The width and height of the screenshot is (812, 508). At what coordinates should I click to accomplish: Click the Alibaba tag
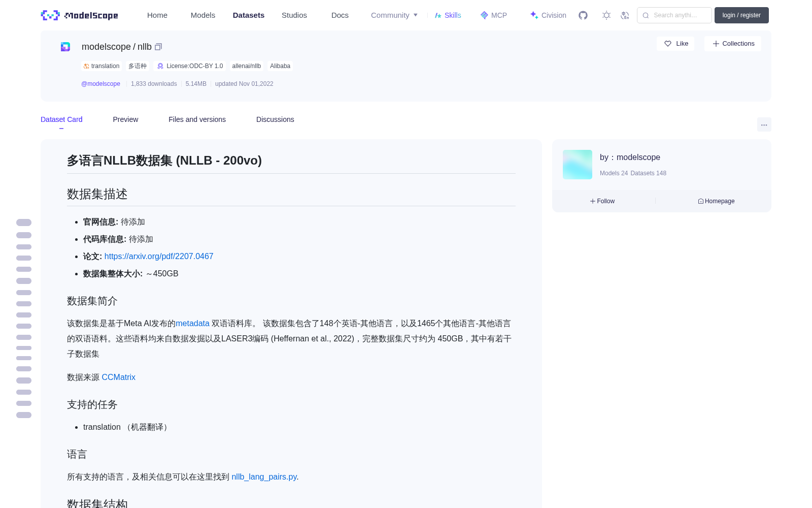pyautogui.click(x=280, y=66)
